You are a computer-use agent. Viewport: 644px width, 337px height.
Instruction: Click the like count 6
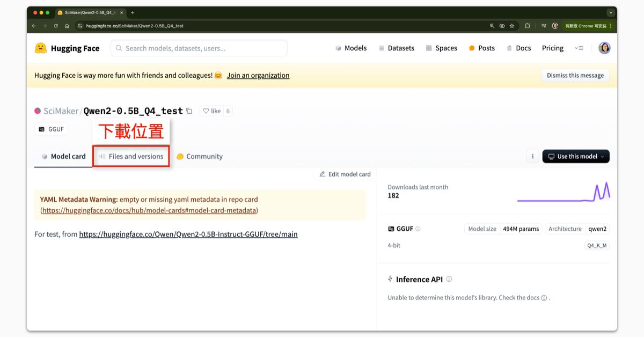[x=228, y=111]
